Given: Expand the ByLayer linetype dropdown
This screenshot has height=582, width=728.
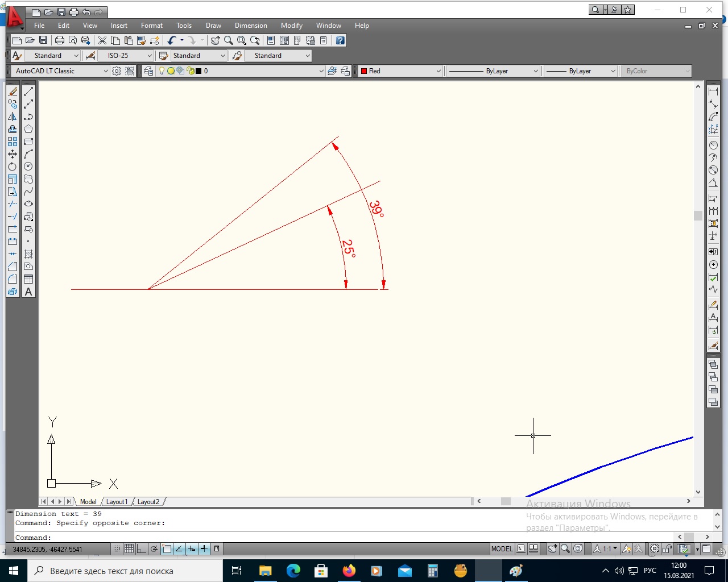Looking at the screenshot, I should tap(493, 71).
